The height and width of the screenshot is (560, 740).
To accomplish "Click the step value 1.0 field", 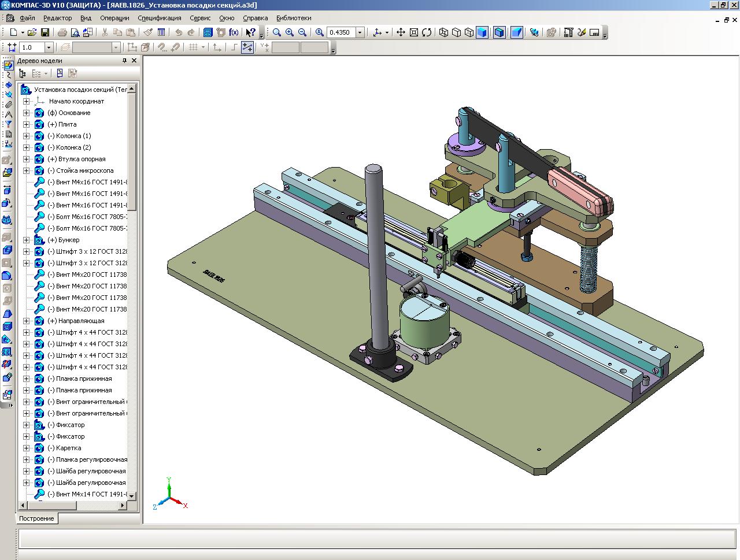I will tap(31, 47).
